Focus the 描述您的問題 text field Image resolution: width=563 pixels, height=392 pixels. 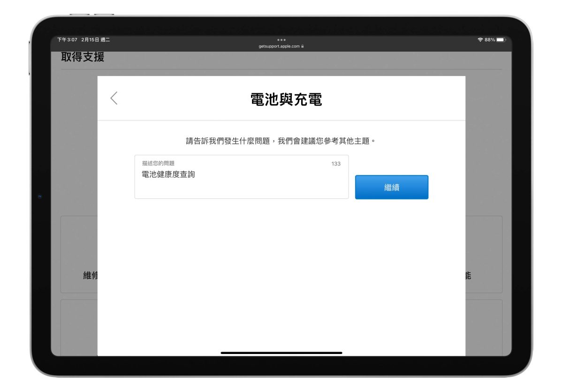tap(242, 177)
